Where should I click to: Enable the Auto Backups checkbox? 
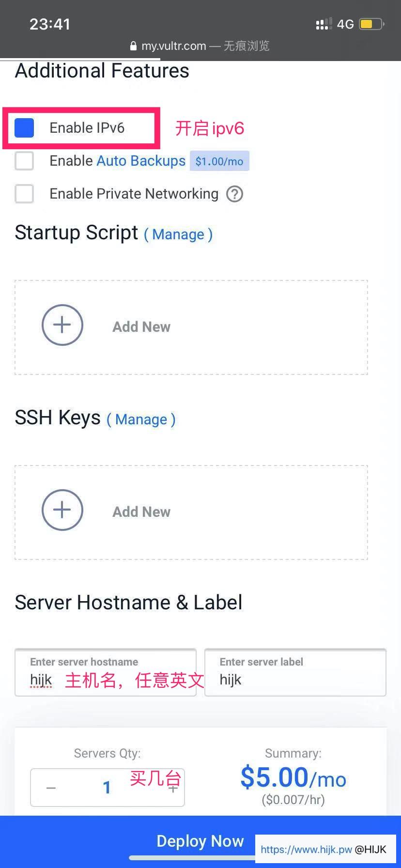click(x=24, y=161)
